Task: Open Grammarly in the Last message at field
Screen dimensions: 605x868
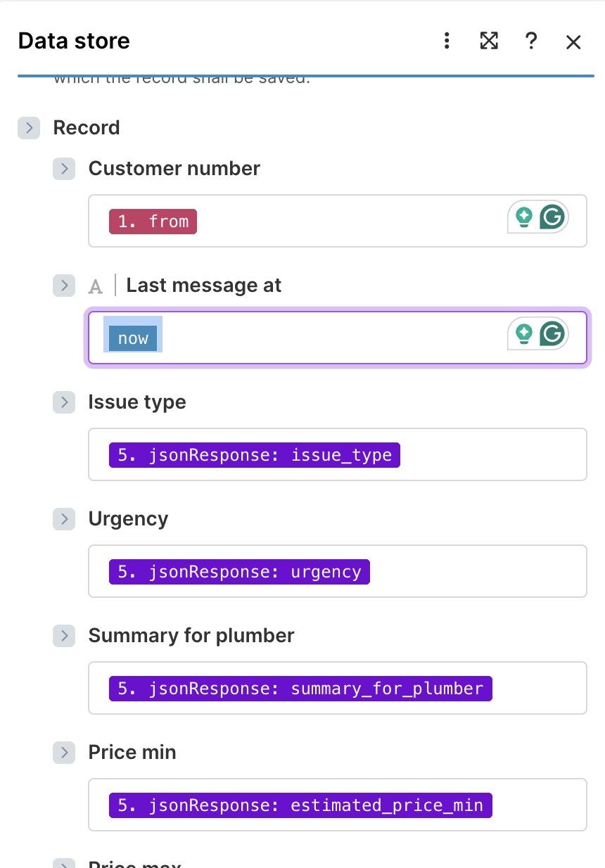Action: click(552, 333)
